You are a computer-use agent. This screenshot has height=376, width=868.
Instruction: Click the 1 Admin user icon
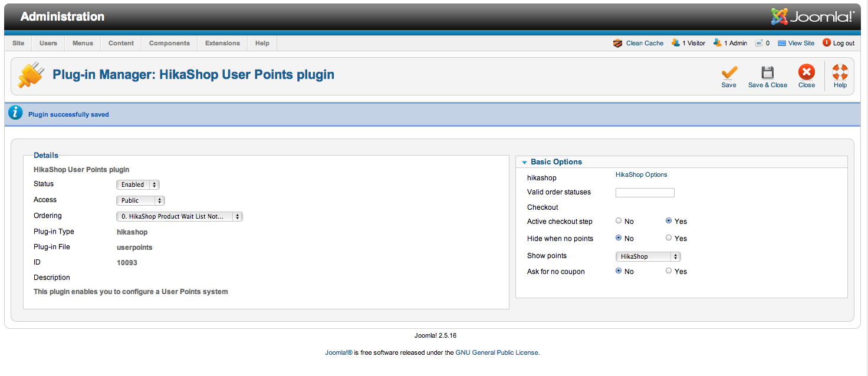point(718,43)
